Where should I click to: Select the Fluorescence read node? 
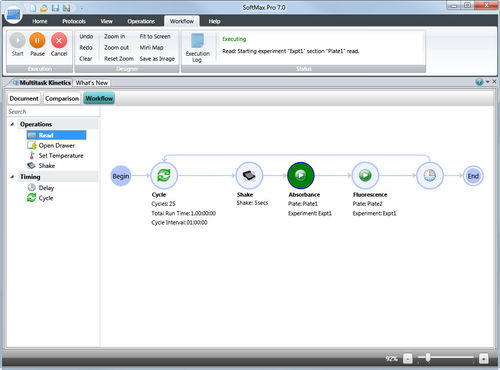pyautogui.click(x=365, y=175)
